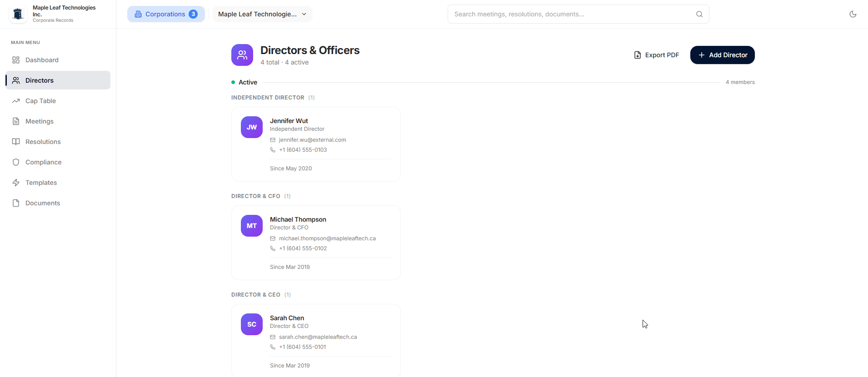This screenshot has height=377, width=868.
Task: Click the Meetings document icon
Action: click(16, 121)
